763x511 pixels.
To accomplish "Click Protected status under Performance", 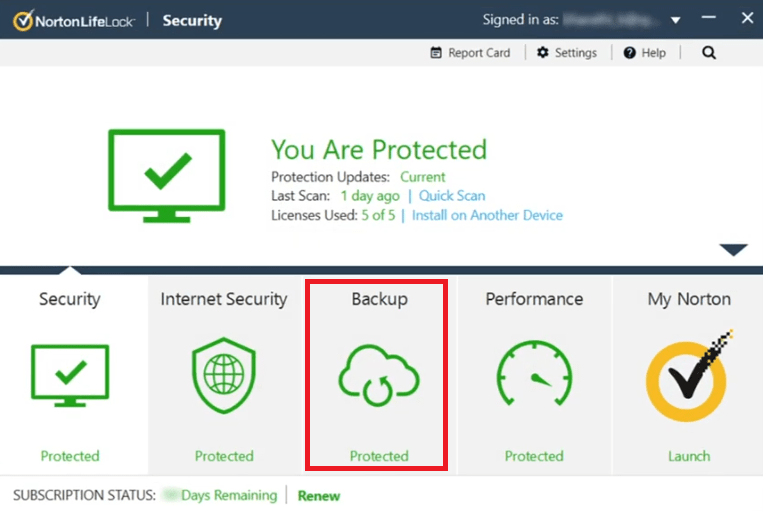I will pos(534,456).
